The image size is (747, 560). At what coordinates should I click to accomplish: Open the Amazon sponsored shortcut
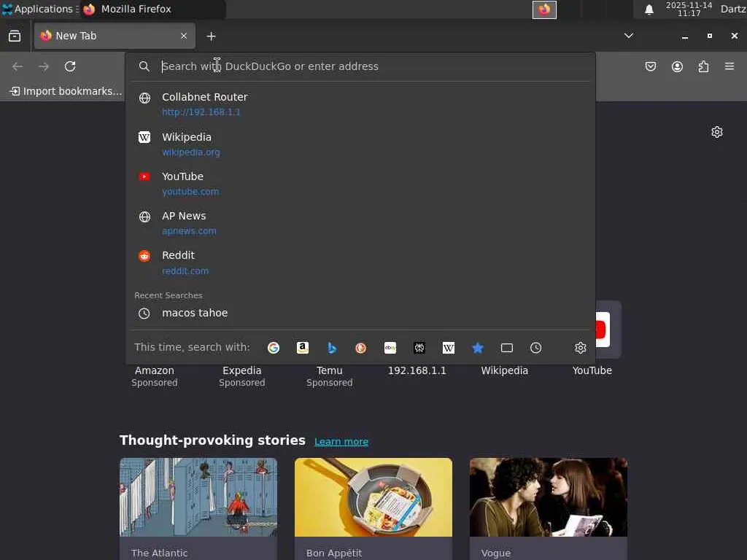click(x=155, y=376)
